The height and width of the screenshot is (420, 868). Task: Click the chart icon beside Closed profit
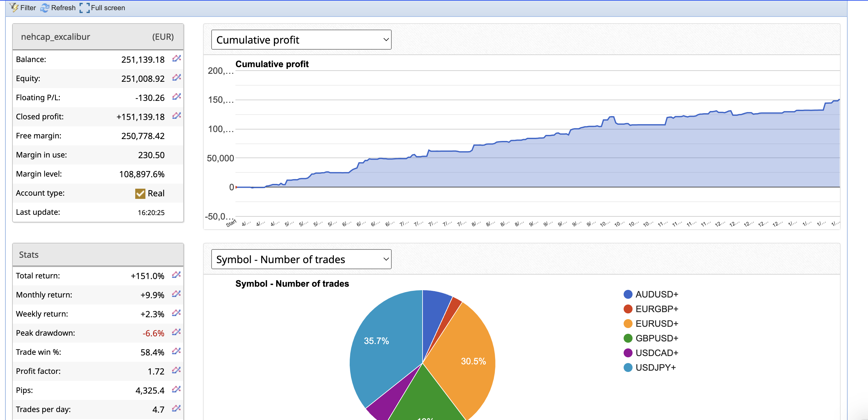coord(177,116)
